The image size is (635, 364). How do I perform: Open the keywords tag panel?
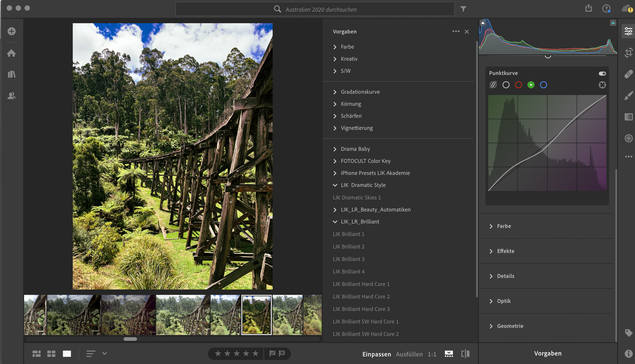click(628, 333)
